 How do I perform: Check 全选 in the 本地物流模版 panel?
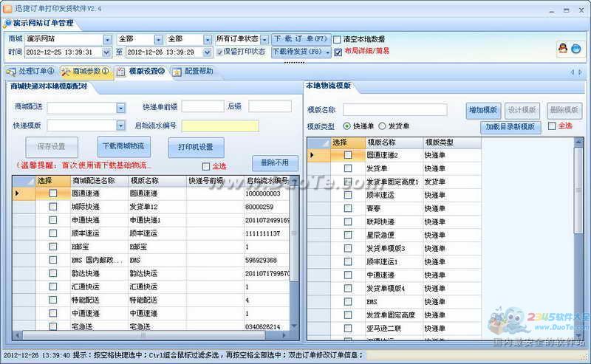point(552,126)
